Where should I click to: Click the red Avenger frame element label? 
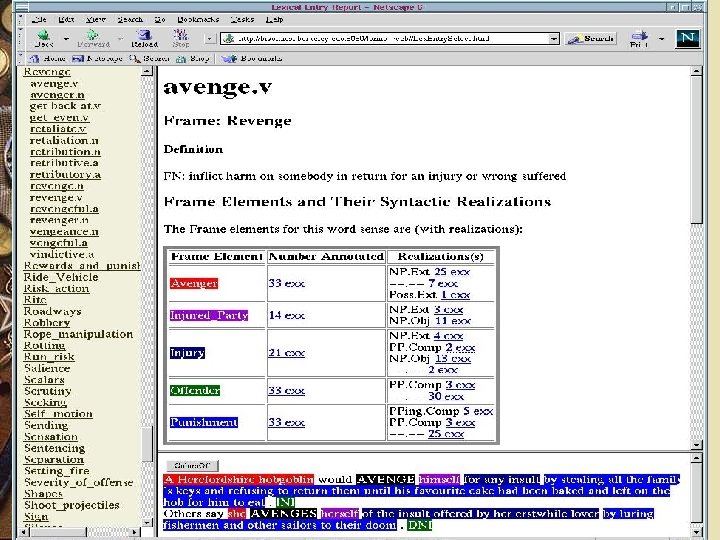coord(194,283)
